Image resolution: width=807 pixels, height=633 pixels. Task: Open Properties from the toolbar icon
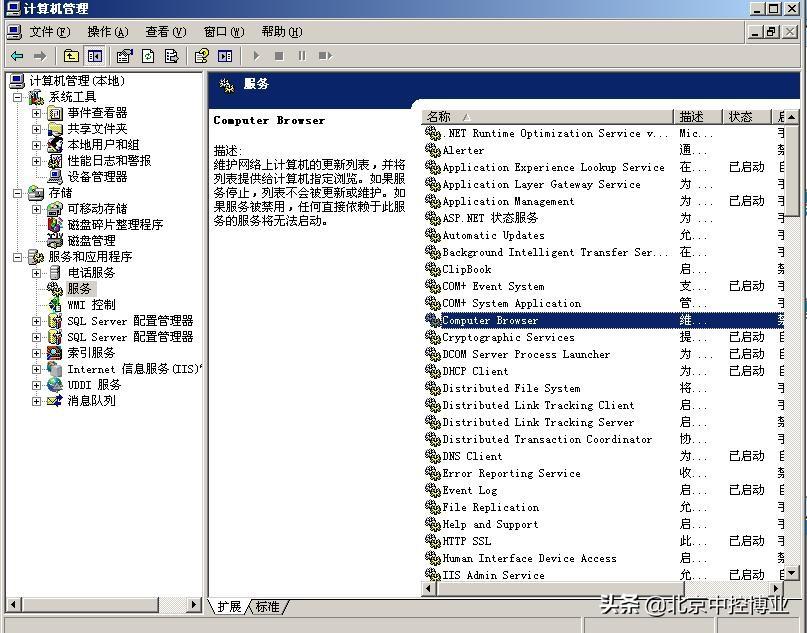coord(124,56)
